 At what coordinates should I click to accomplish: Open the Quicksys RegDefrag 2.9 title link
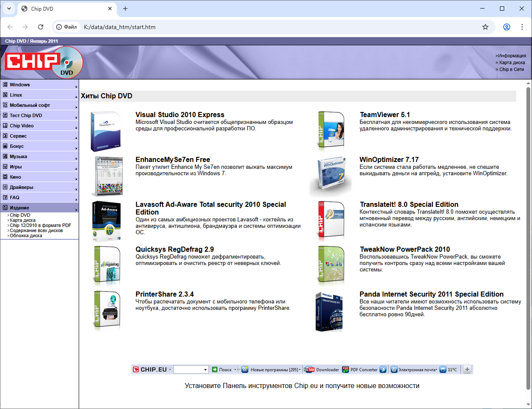[x=174, y=249]
